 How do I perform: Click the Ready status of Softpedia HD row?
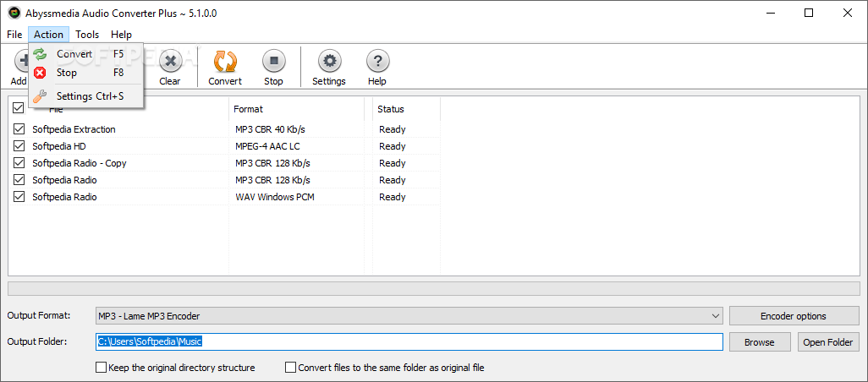click(393, 146)
